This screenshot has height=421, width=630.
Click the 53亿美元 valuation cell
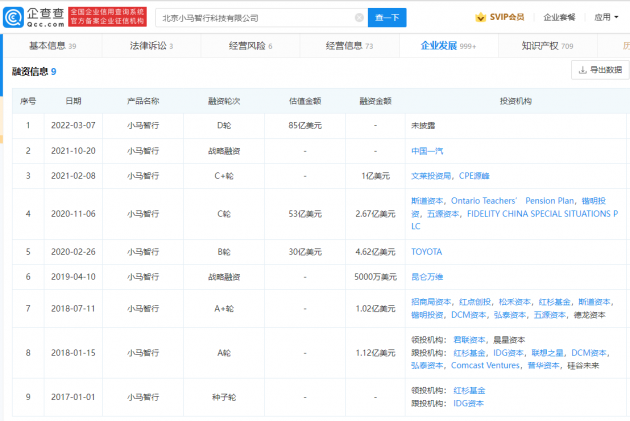[305, 214]
